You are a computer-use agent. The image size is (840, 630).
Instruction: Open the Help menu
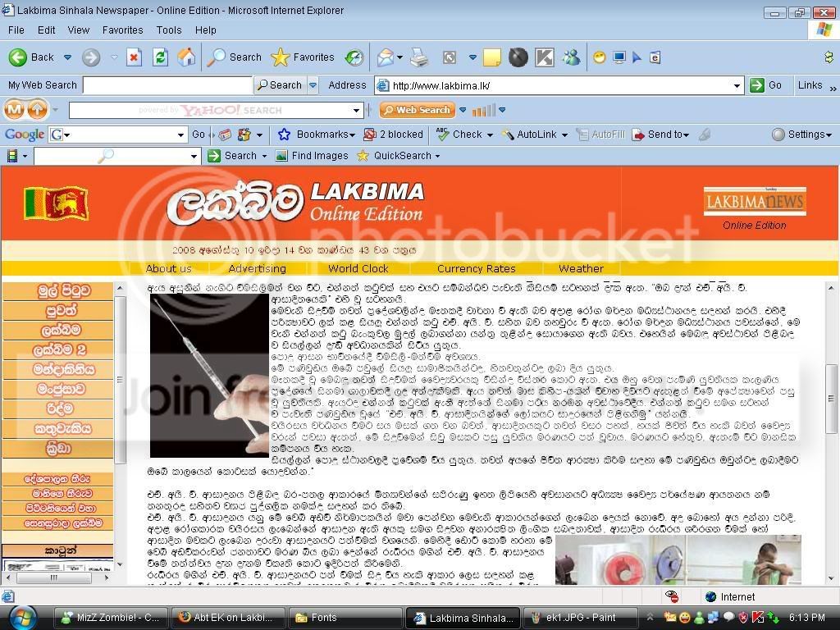[205, 30]
